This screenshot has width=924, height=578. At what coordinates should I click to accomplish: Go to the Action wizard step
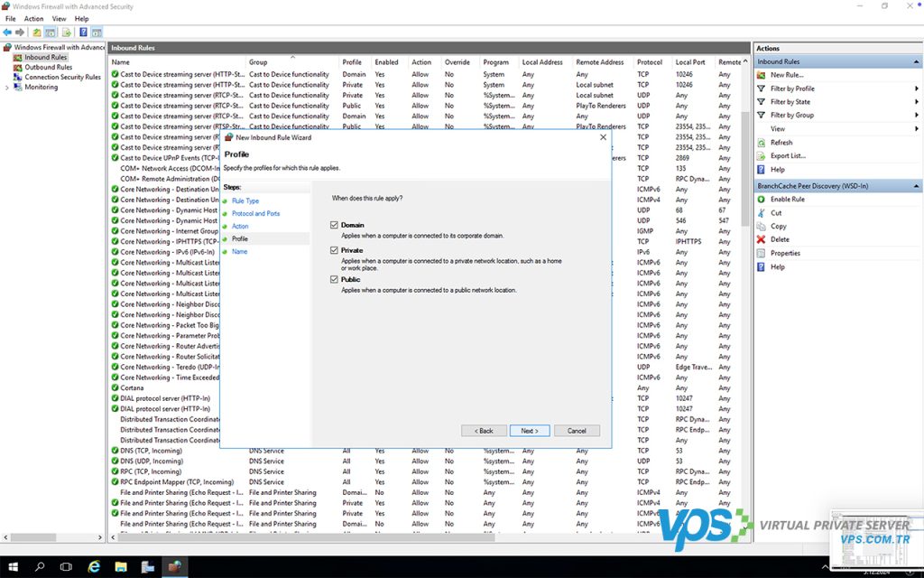click(240, 227)
